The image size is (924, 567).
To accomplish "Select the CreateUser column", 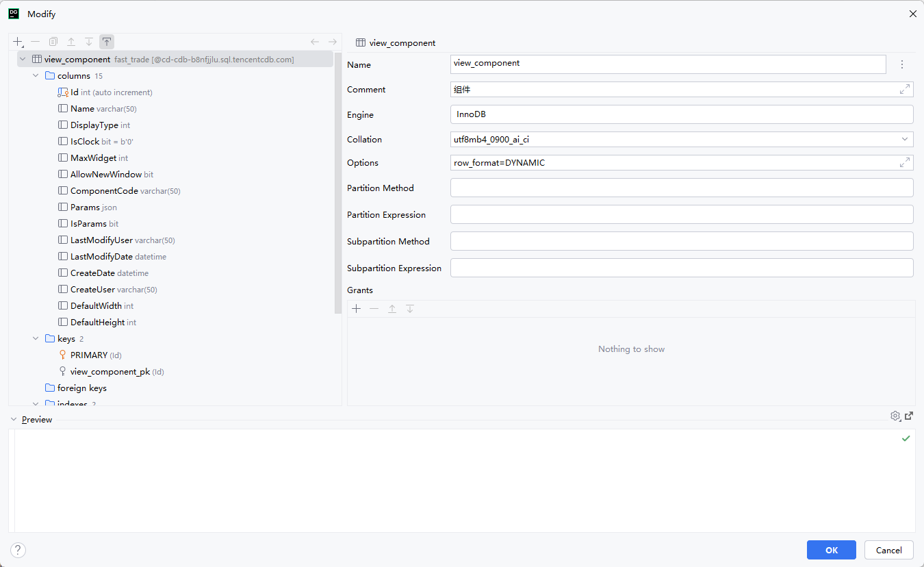I will 107,290.
